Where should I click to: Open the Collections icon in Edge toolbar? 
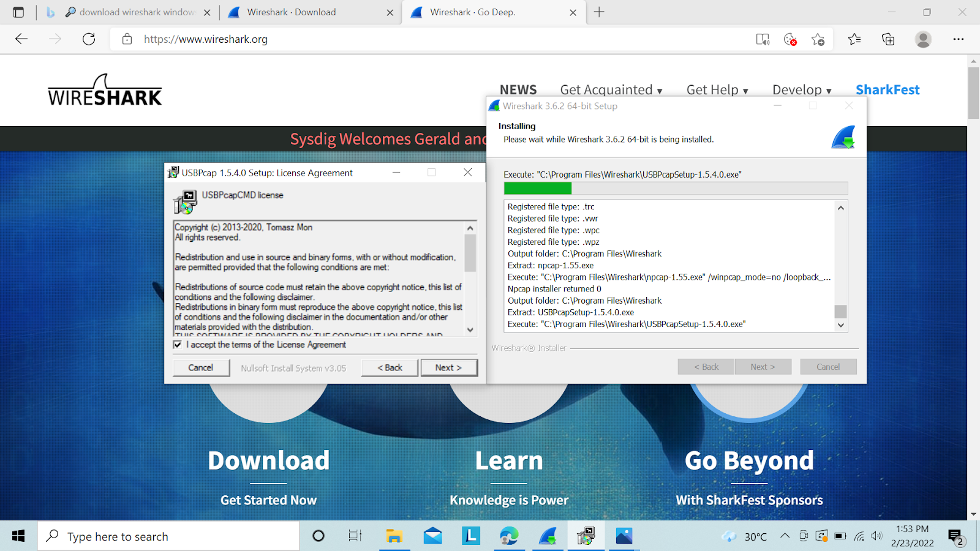[x=888, y=39]
